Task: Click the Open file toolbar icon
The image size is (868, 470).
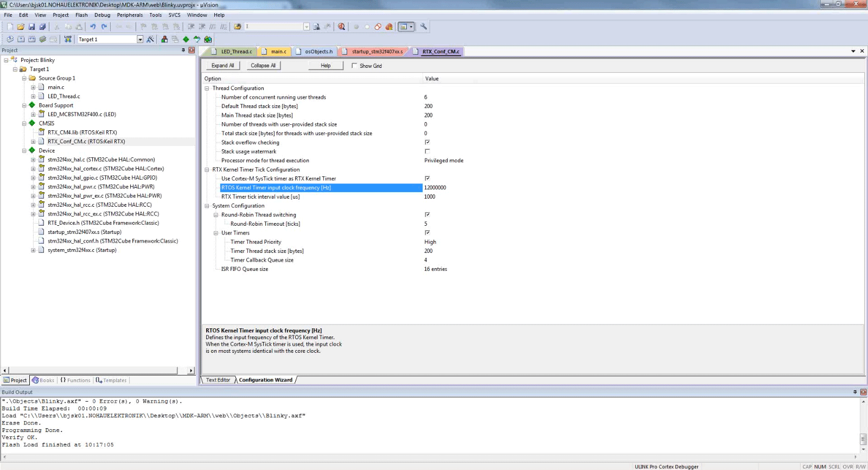Action: (x=21, y=27)
